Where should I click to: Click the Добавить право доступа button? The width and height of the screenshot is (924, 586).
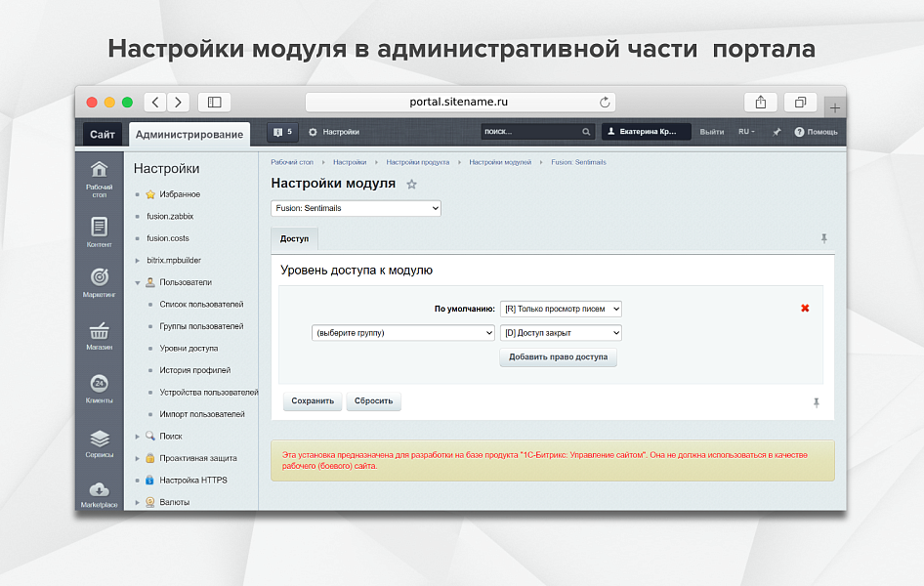[x=558, y=357]
